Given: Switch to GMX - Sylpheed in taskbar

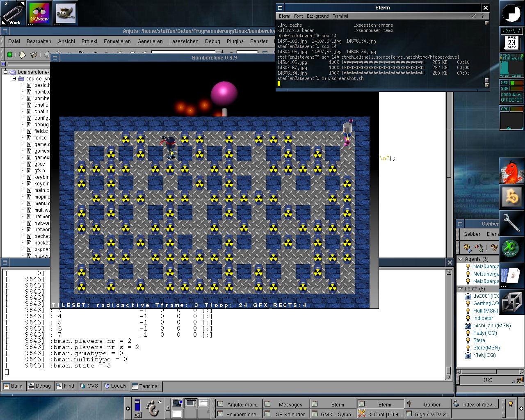Looking at the screenshot, I should tap(333, 414).
